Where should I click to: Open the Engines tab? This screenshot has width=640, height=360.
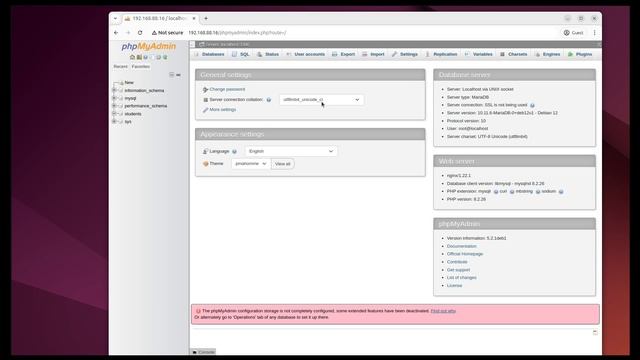pos(548,54)
